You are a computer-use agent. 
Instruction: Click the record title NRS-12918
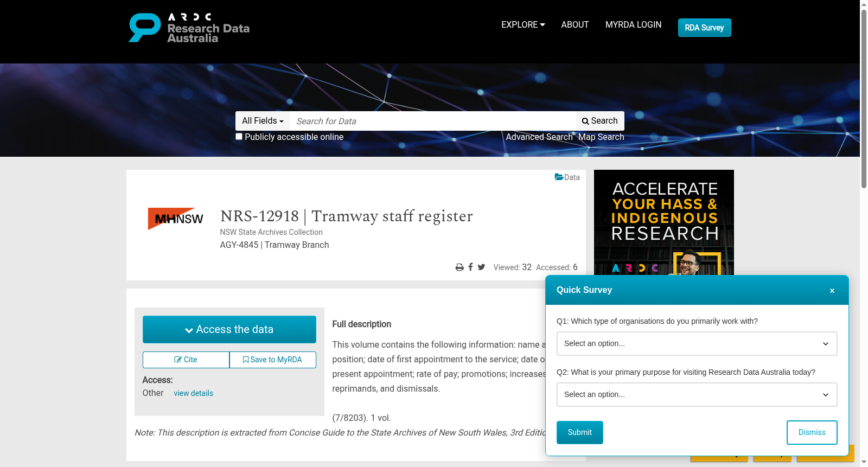[x=347, y=216]
